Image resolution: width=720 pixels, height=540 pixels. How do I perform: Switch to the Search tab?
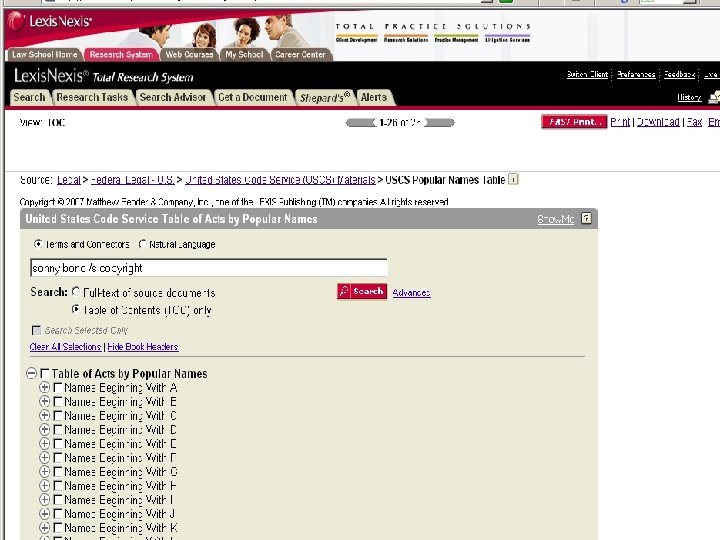coord(29,97)
